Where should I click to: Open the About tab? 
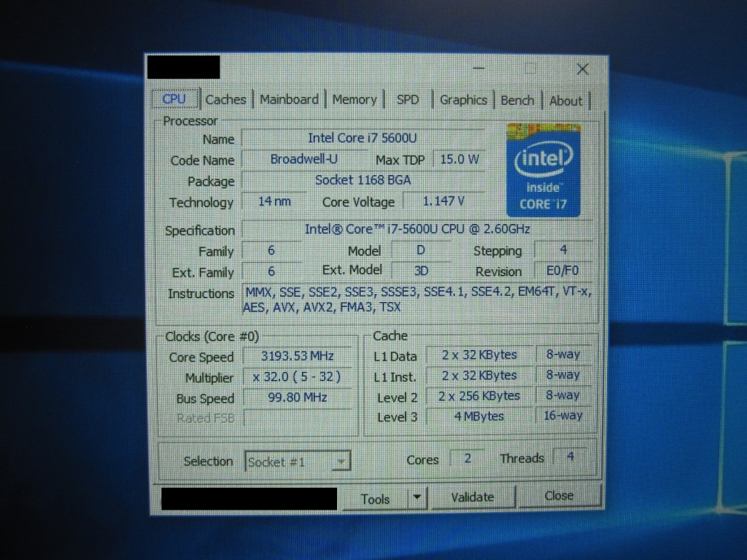(565, 101)
